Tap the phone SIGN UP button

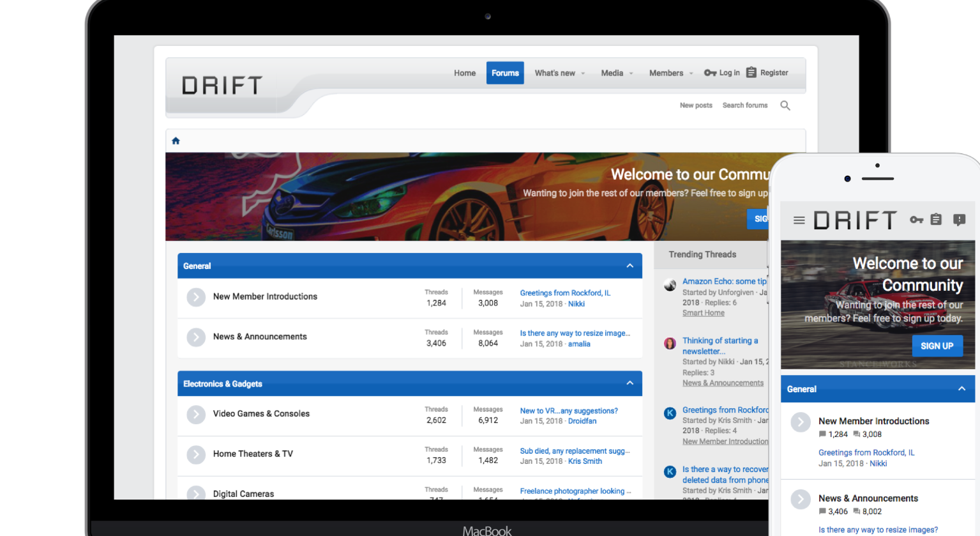click(937, 346)
